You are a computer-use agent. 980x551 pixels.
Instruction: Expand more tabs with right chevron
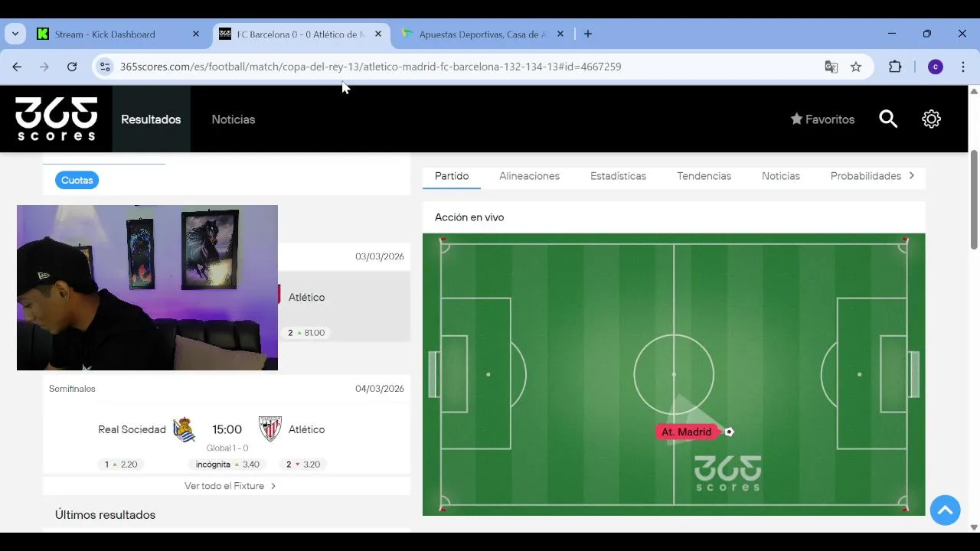click(x=911, y=176)
